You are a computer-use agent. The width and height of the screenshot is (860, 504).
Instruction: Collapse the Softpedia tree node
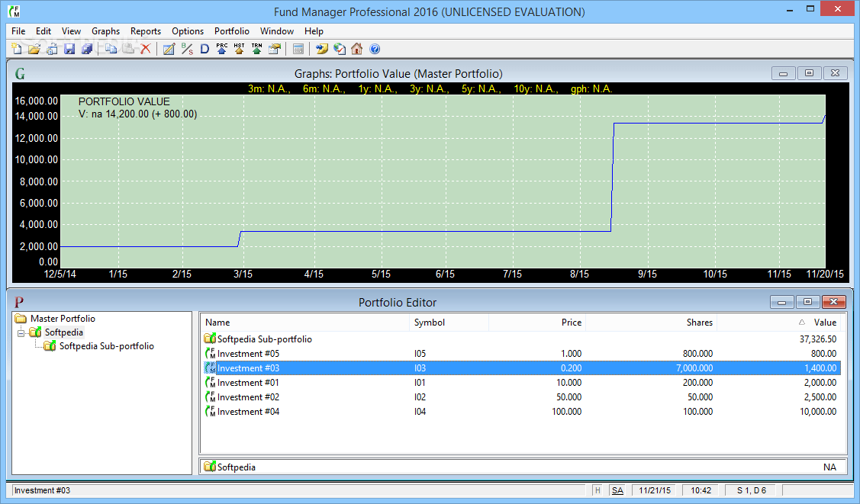click(21, 332)
